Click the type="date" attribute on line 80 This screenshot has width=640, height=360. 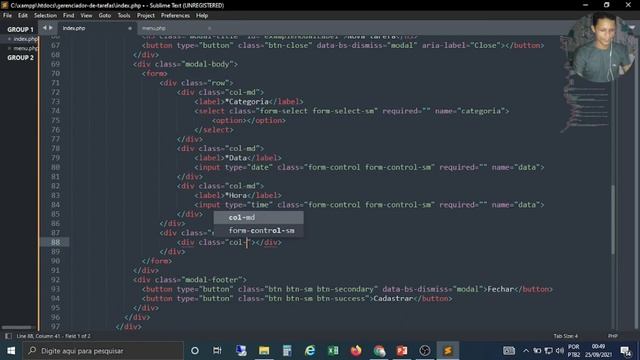249,167
